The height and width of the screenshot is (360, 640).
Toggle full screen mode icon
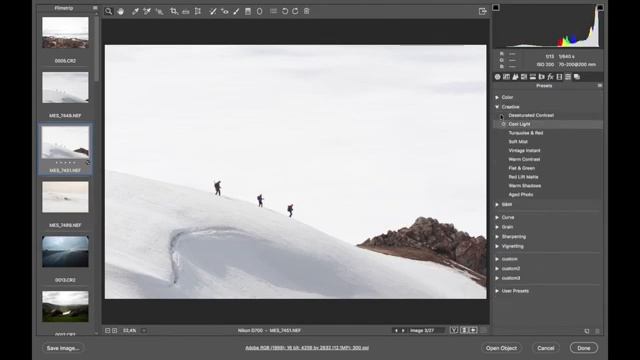482,11
